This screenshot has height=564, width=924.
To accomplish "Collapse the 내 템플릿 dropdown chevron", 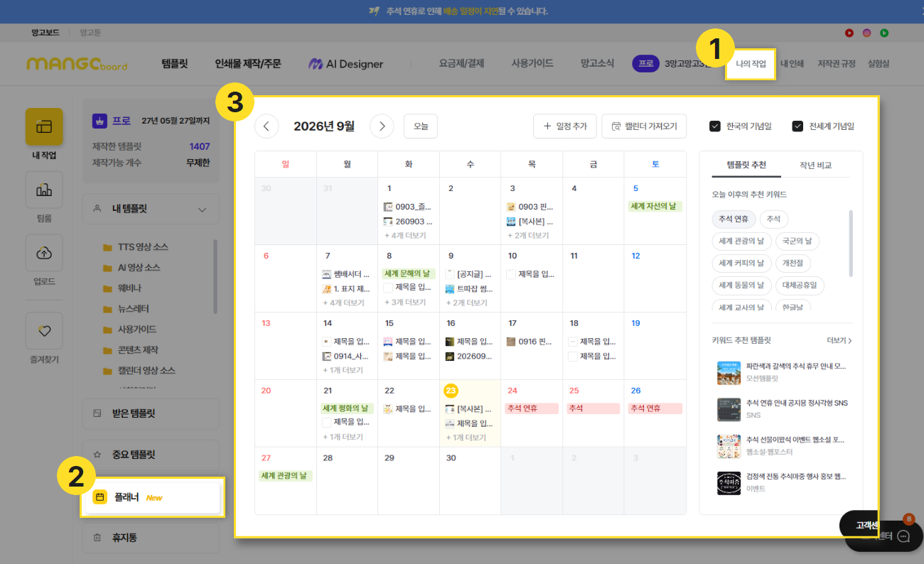I will click(203, 210).
